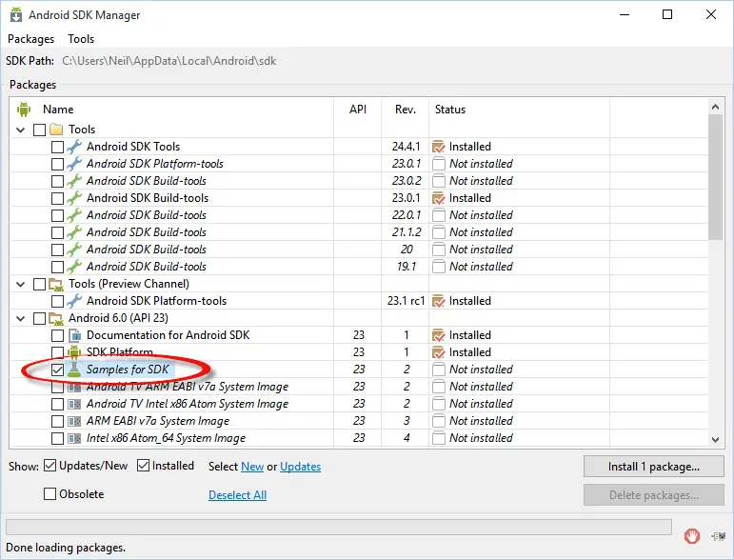
Task: Click the Install 1 package button
Action: click(653, 467)
